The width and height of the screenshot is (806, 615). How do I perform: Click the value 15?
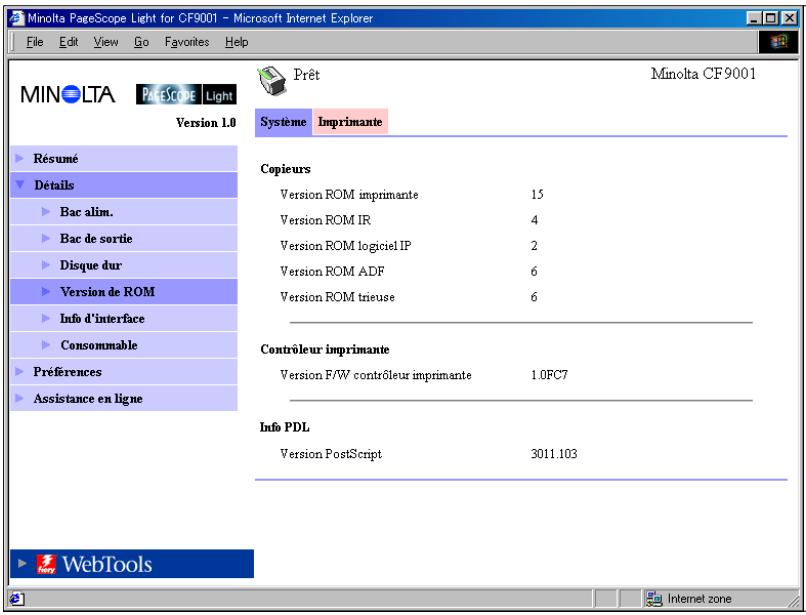click(537, 194)
